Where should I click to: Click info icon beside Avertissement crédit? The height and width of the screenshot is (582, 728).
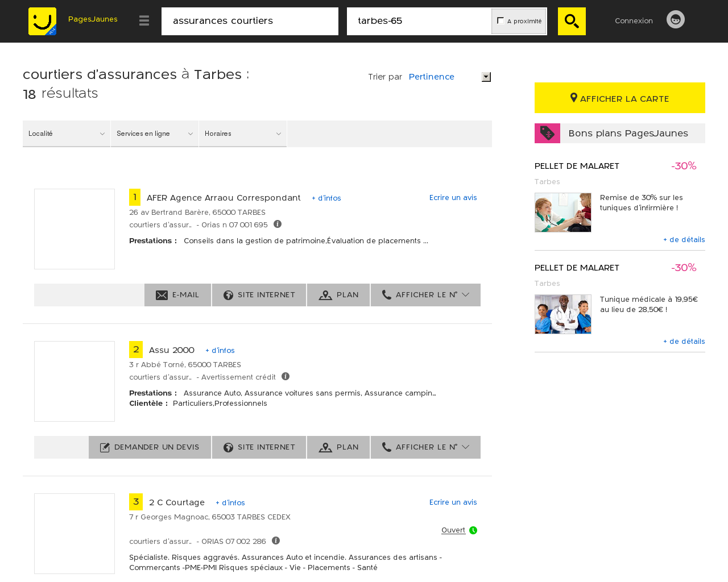coord(286,376)
